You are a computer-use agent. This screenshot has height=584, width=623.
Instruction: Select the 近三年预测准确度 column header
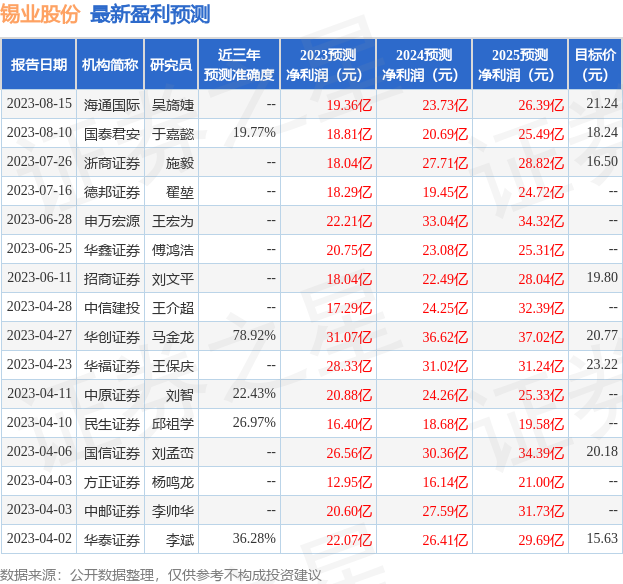[239, 64]
